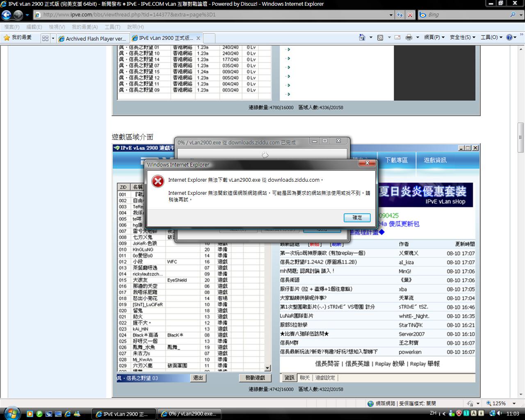
Task: Click the taskbar clock showing 11:03
Action: 513,413
